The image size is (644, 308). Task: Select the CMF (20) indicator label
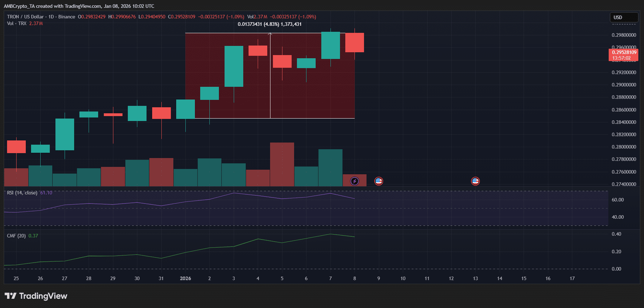(x=16, y=236)
